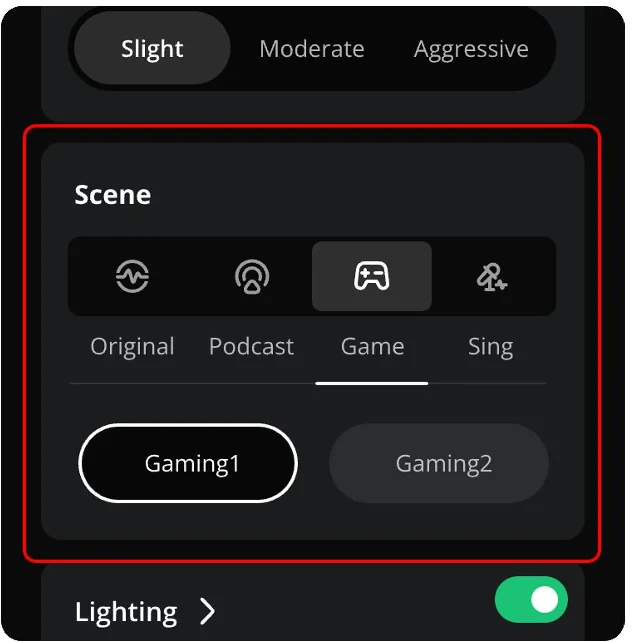
Task: Select the Gaming1 preset button
Action: pyautogui.click(x=188, y=463)
